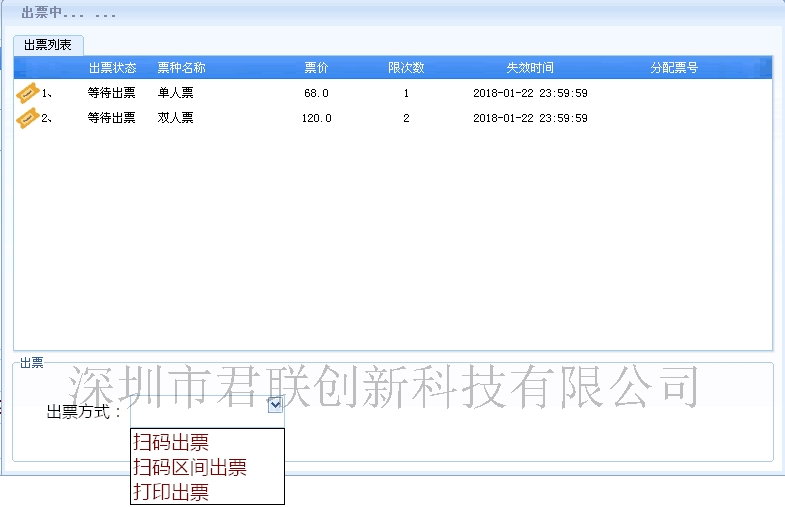Viewport: 785px width, 507px height.
Task: Click the 票种名称 column header
Action: [181, 68]
